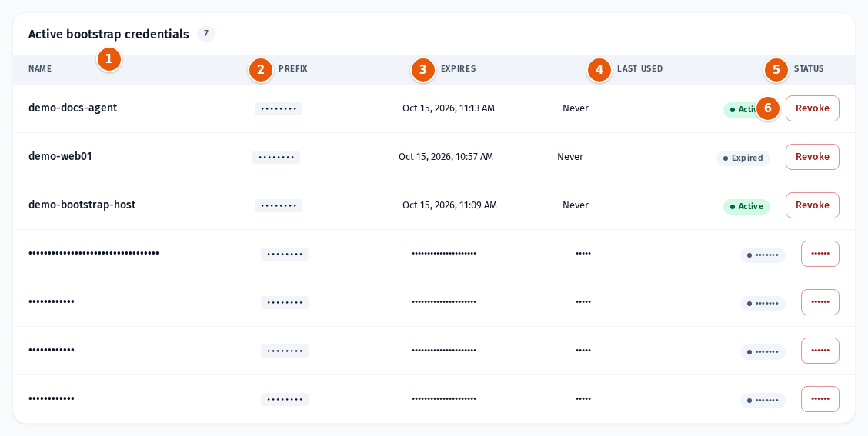
Task: Click the masked prefix chip for demo-docs-agent
Action: pyautogui.click(x=279, y=109)
